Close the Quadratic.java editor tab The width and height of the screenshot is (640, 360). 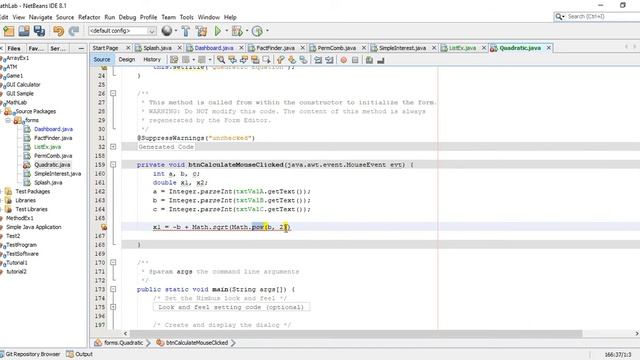(x=549, y=48)
